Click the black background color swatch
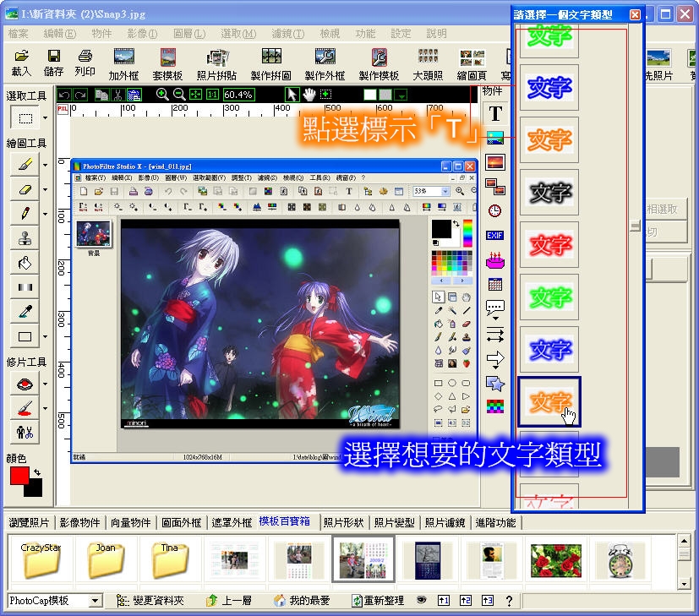 [35, 490]
